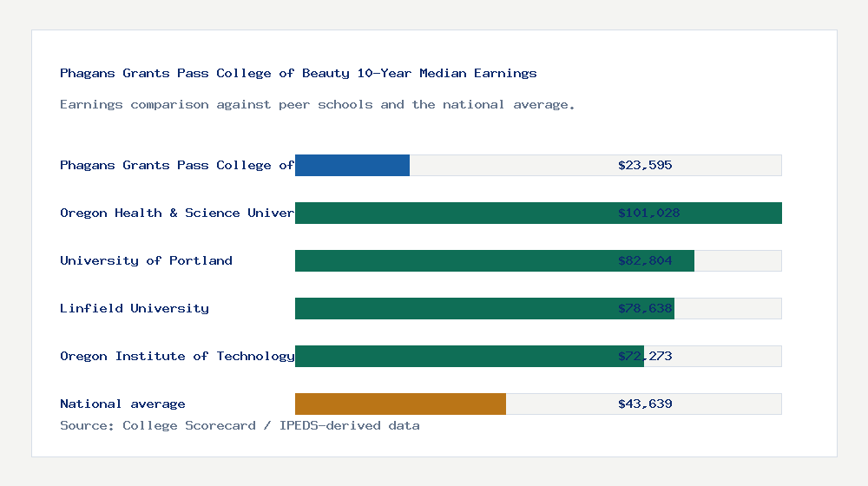This screenshot has height=486, width=868.
Task: Select the 'National average' label
Action: pos(122,404)
